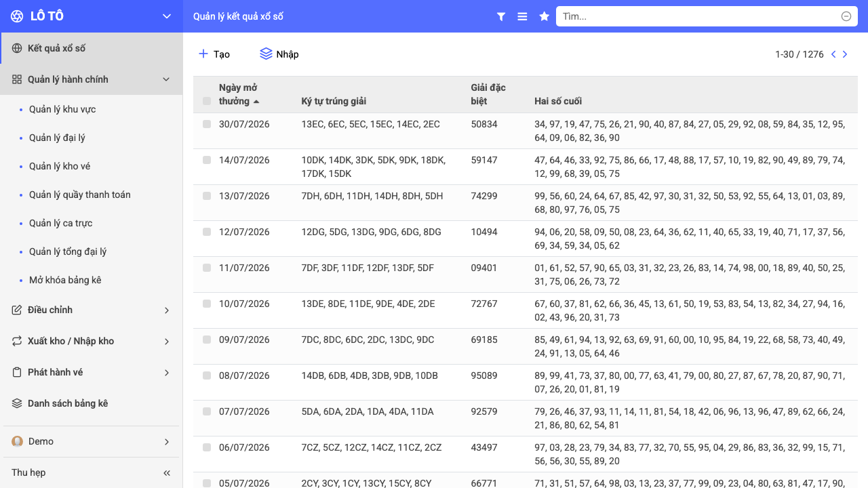Click the list view hamburger icon
Screen dimensions: 868x488
[x=522, y=16]
